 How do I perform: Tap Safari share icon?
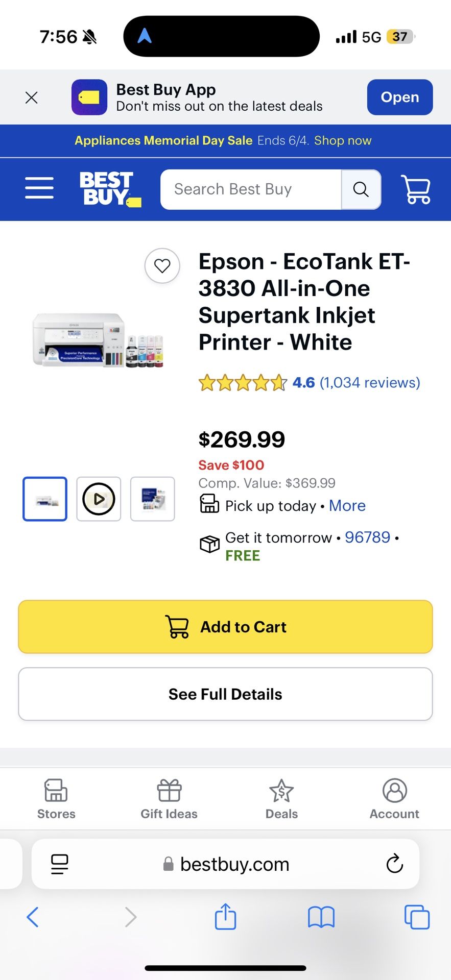(x=225, y=917)
